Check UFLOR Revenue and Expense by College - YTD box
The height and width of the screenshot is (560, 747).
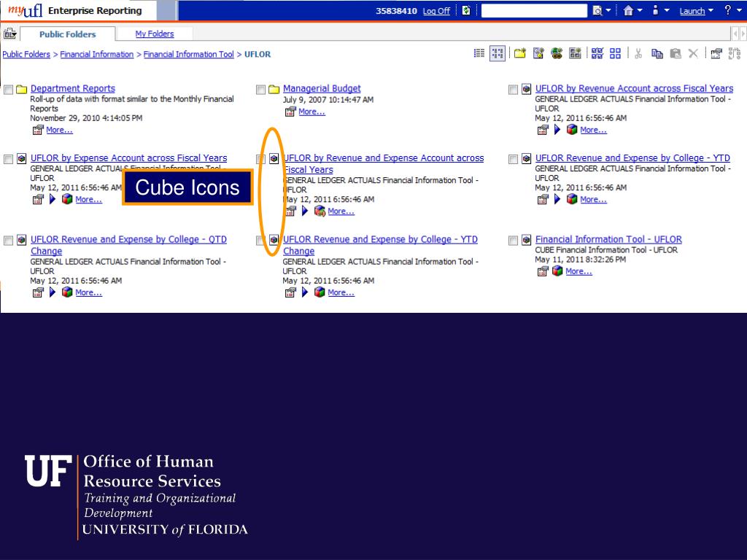pyautogui.click(x=513, y=159)
